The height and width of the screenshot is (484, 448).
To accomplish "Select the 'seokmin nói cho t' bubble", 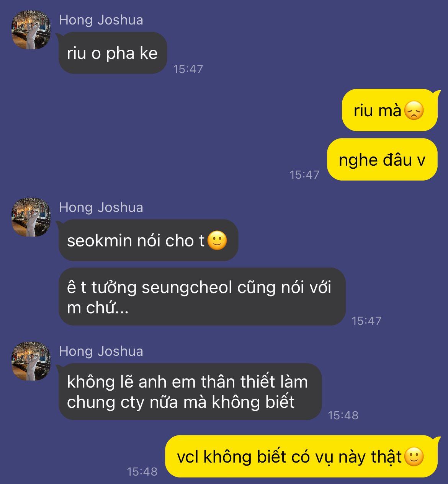I will (x=148, y=240).
